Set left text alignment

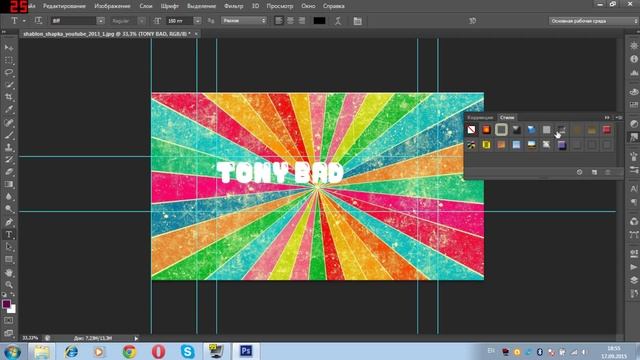[x=279, y=20]
